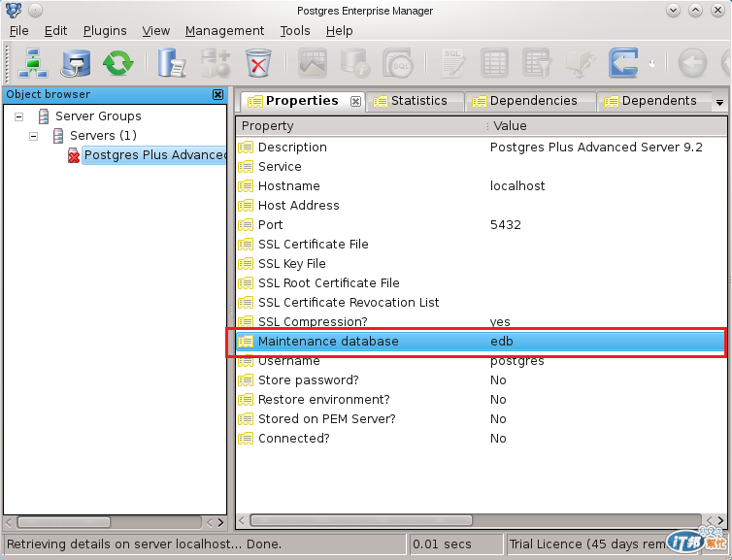Click the Postgres elephant window icon
Viewport: 732px width, 560px height.
(x=14, y=10)
